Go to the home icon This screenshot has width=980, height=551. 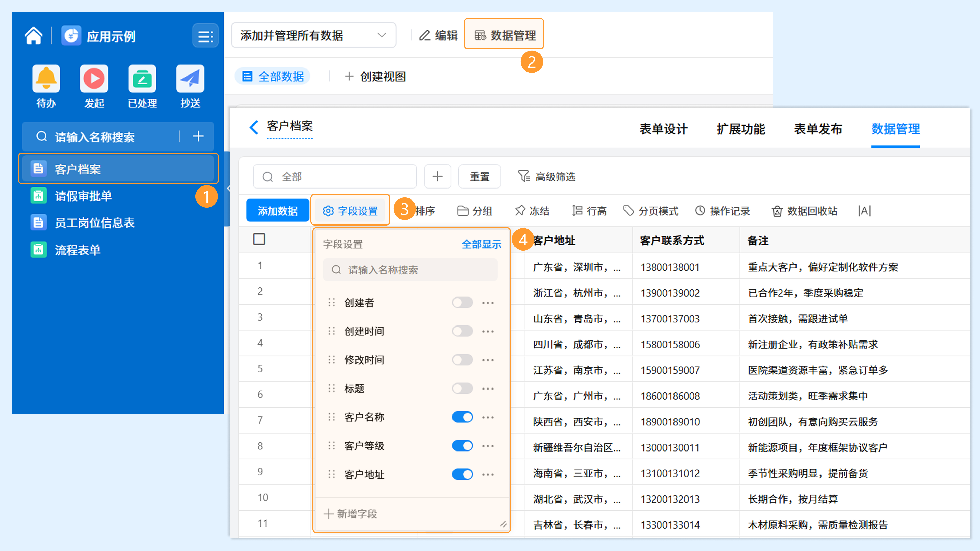(x=33, y=36)
